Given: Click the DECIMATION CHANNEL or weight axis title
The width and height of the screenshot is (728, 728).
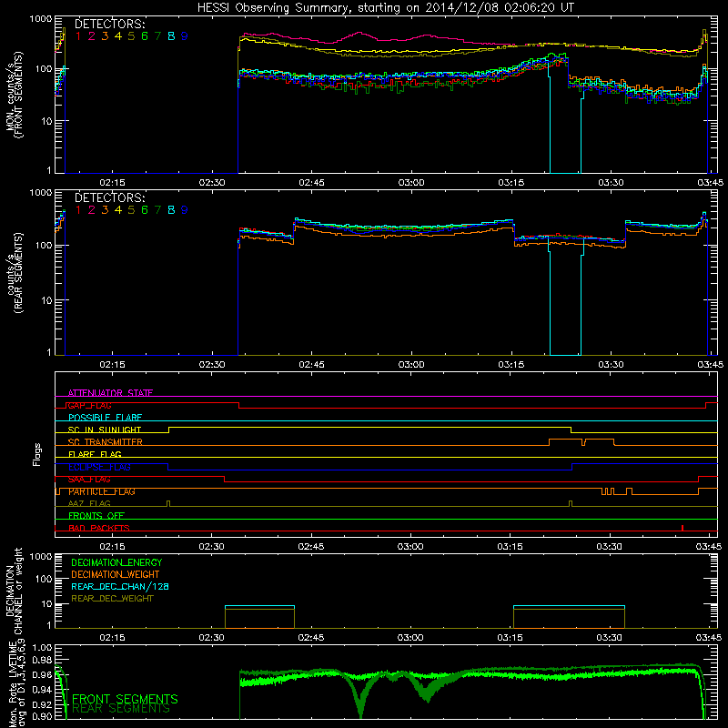Looking at the screenshot, I should pyautogui.click(x=15, y=591).
